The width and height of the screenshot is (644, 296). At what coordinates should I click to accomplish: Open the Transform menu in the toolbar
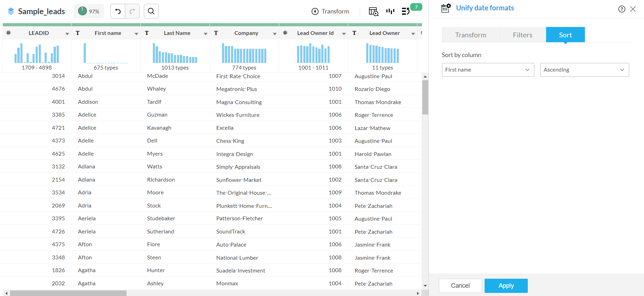[x=330, y=11]
